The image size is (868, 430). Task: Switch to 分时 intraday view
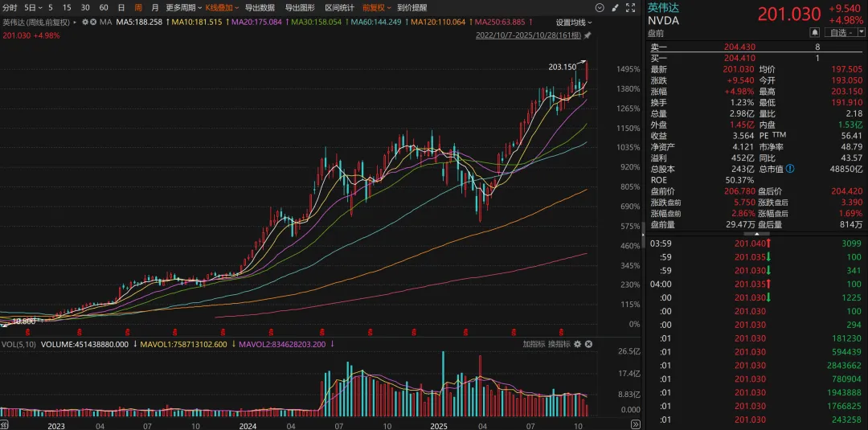(10, 8)
